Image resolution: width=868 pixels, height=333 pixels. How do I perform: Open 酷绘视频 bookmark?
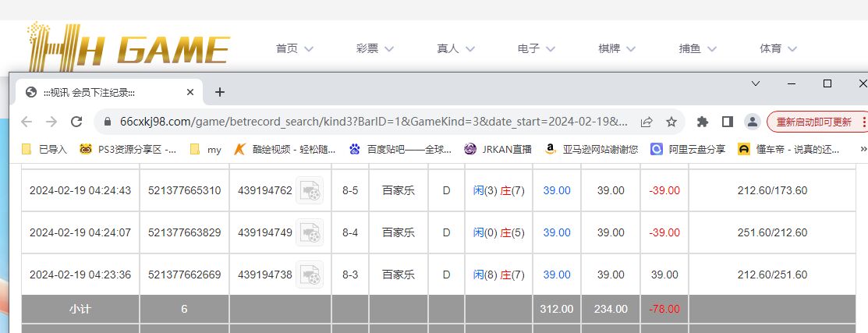coord(285,150)
